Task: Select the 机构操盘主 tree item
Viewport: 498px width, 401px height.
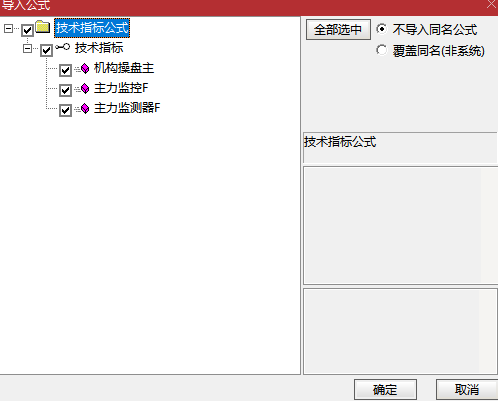Action: click(124, 68)
